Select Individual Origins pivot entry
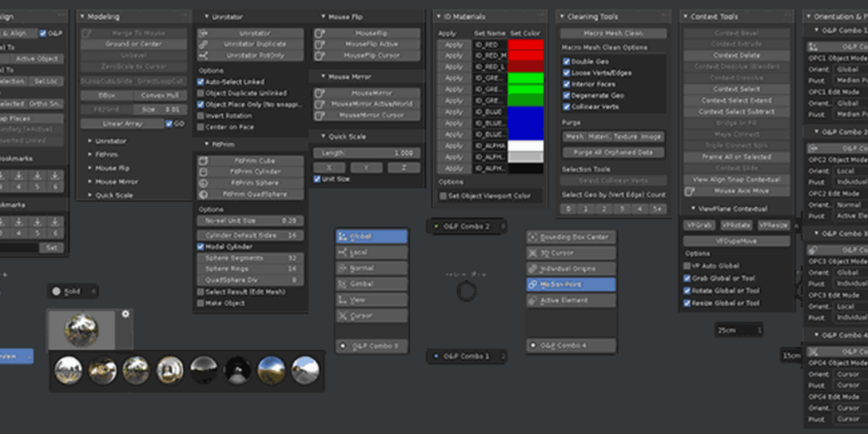The image size is (868, 434). (x=570, y=269)
